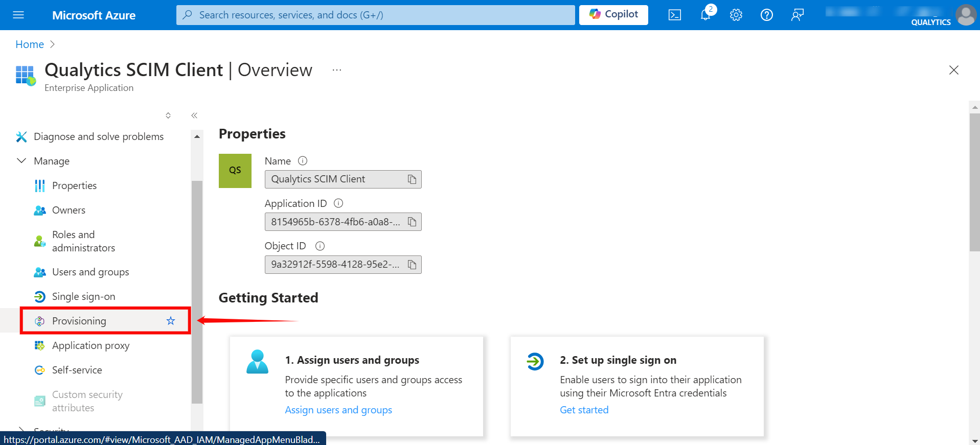Click the Microsoft Azure logo text
The height and width of the screenshot is (445, 980).
click(94, 15)
